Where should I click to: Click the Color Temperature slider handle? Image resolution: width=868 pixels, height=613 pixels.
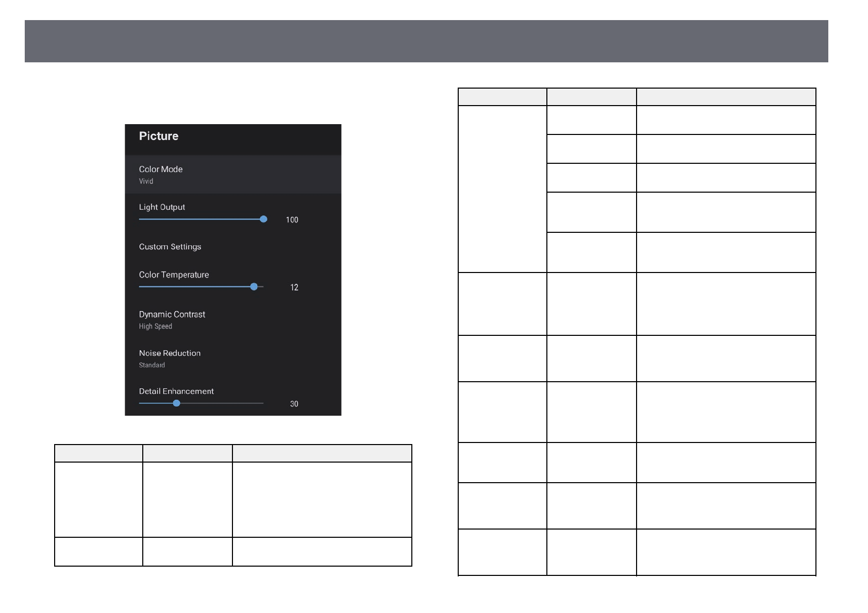point(254,286)
